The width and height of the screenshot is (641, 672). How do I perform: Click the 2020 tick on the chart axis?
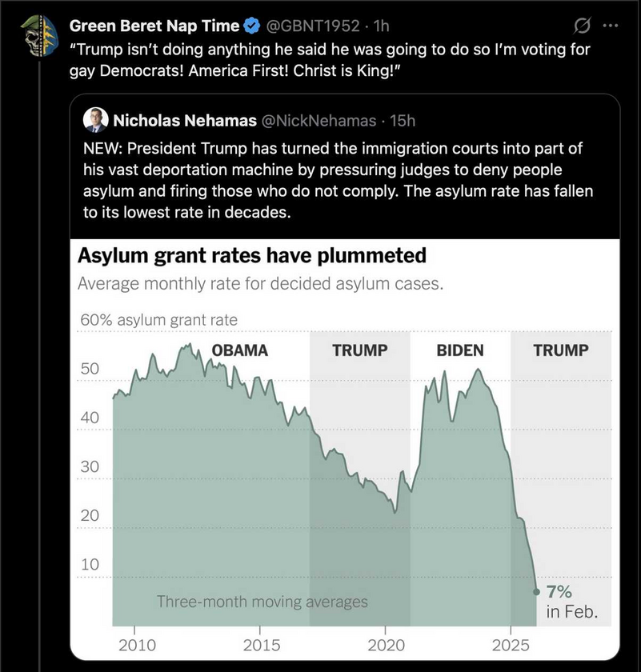(x=387, y=646)
